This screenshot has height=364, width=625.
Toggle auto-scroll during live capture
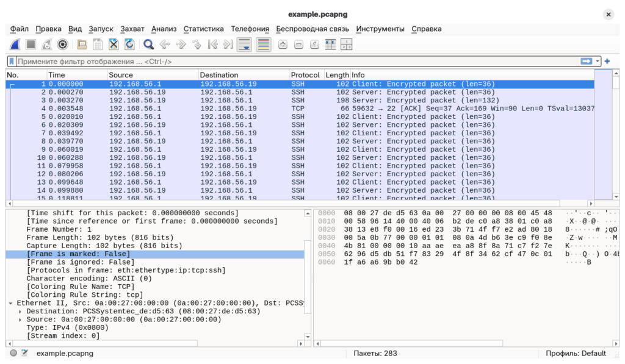click(x=244, y=45)
